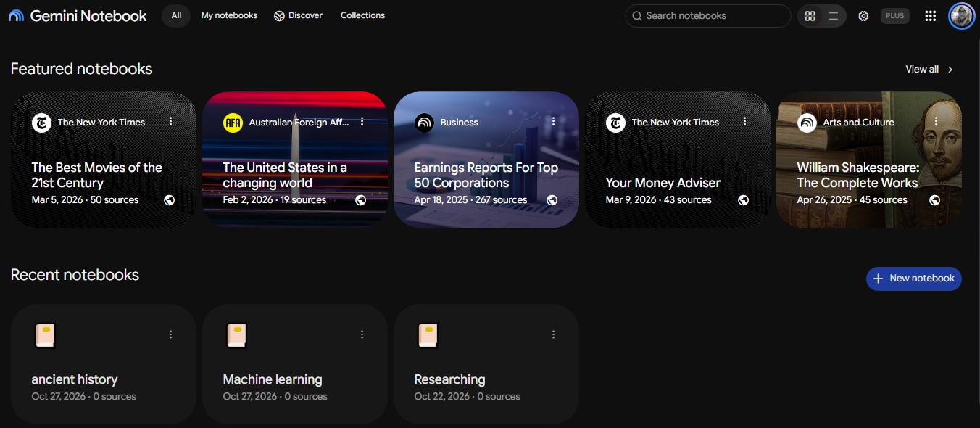The height and width of the screenshot is (428, 980).
Task: Select the All filter tab
Action: tap(176, 15)
